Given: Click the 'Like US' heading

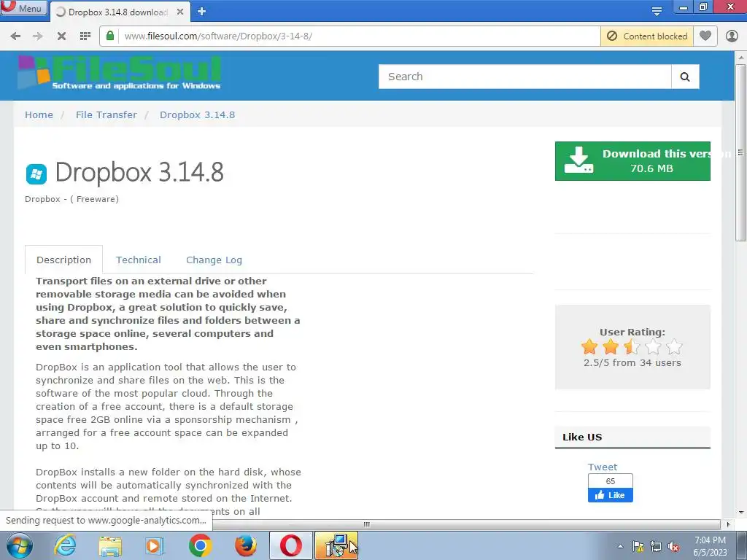Looking at the screenshot, I should click(582, 437).
